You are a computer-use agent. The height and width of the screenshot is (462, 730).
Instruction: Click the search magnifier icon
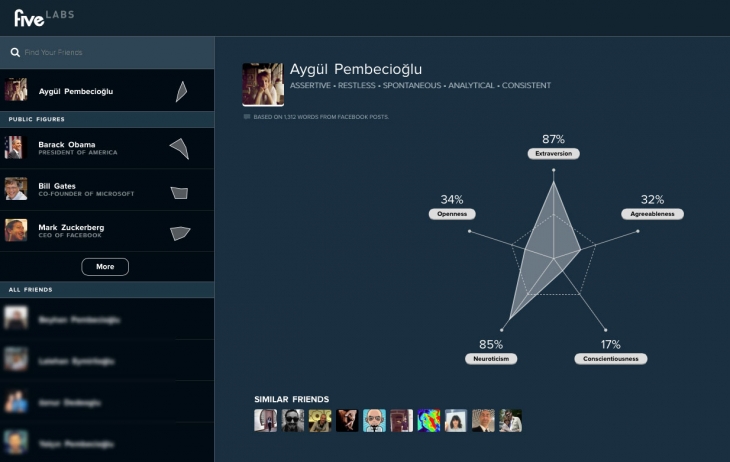tap(14, 52)
